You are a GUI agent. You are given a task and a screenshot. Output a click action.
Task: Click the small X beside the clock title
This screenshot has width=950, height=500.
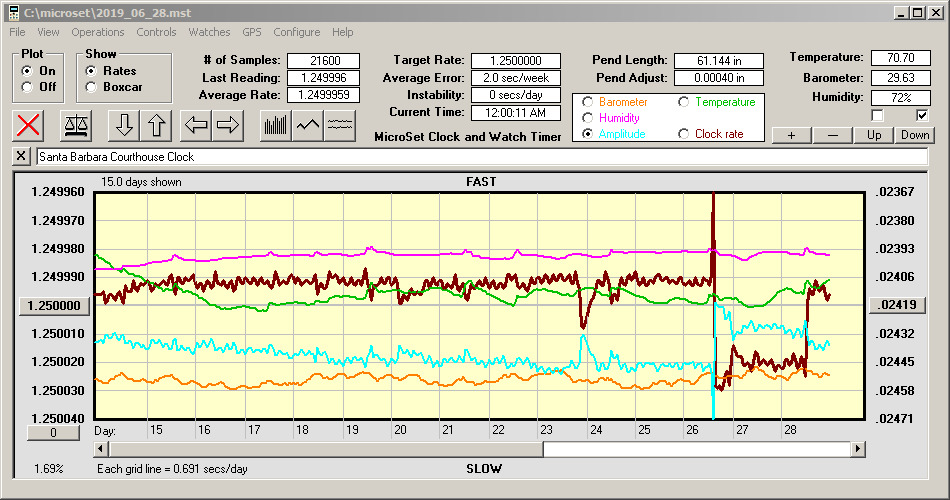[x=21, y=156]
